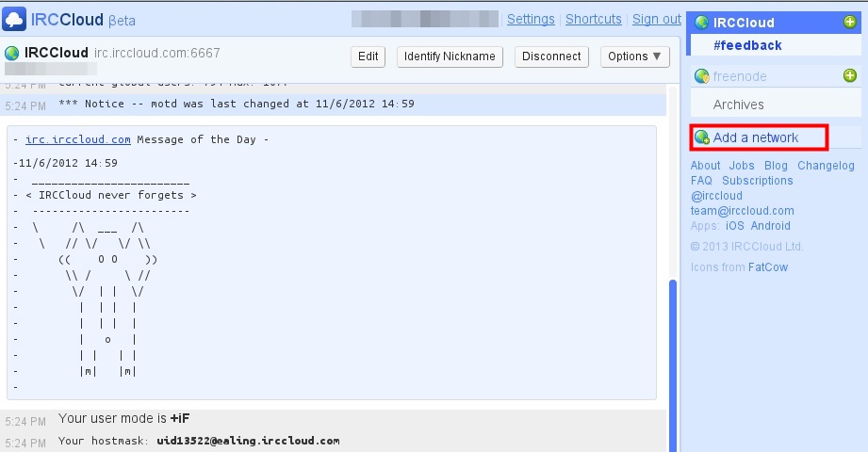Click the 'Your user mode is +iF' message
The height and width of the screenshot is (452, 868).
point(124,418)
